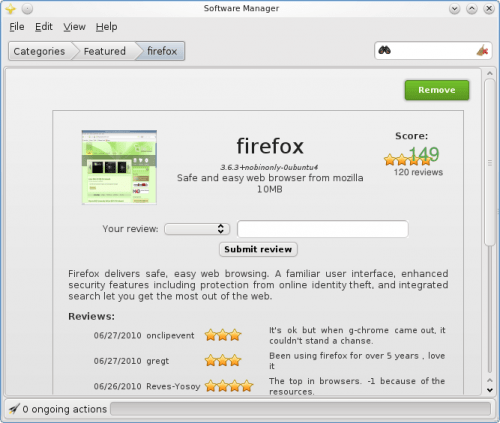The image size is (500, 423).
Task: Click gregt's three-star rating
Action: coord(223,360)
